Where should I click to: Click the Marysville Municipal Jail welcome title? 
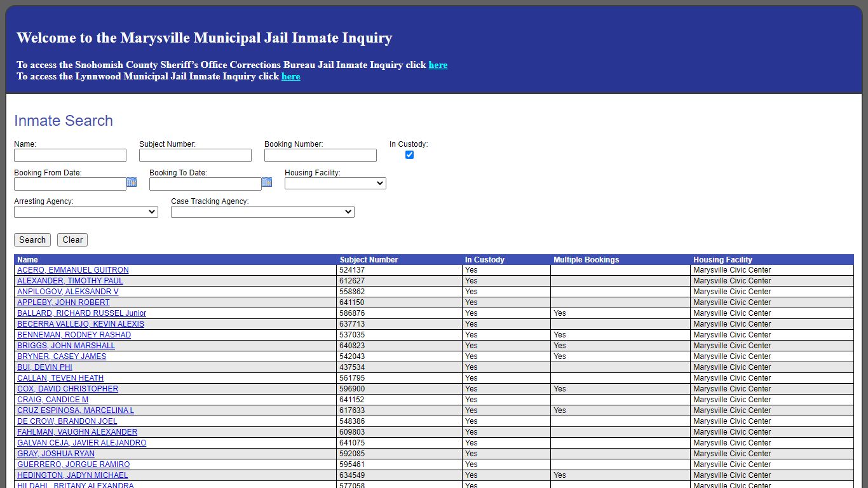click(x=204, y=38)
